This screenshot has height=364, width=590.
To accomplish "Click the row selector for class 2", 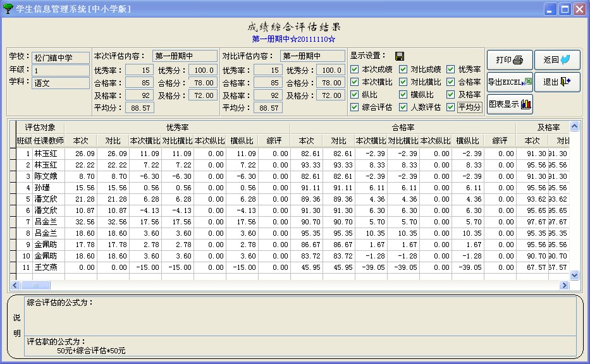I will pyautogui.click(x=13, y=165).
